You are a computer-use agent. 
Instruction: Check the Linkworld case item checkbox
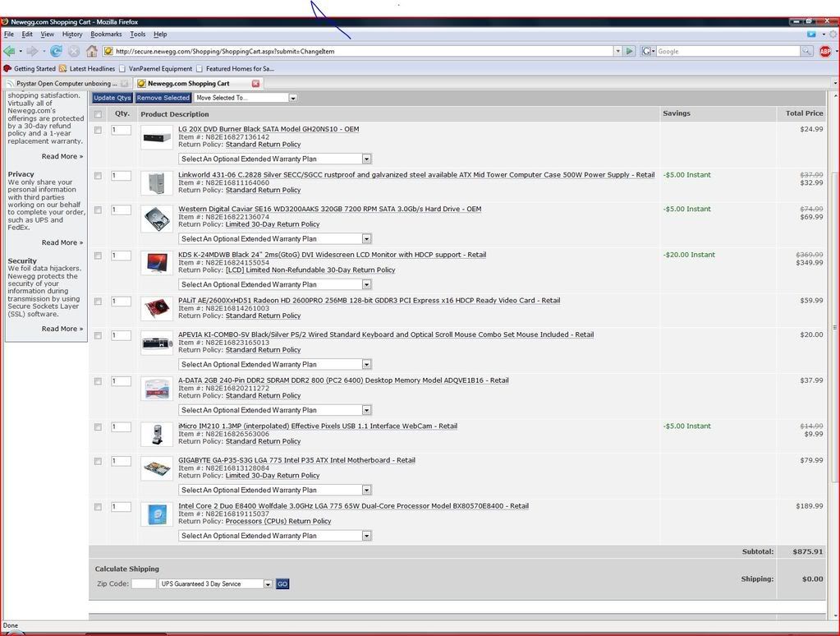pyautogui.click(x=98, y=175)
